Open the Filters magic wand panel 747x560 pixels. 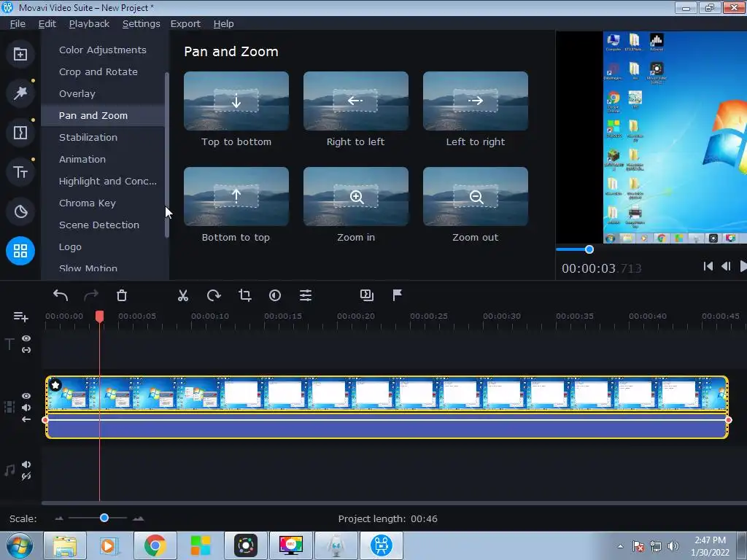click(x=20, y=93)
